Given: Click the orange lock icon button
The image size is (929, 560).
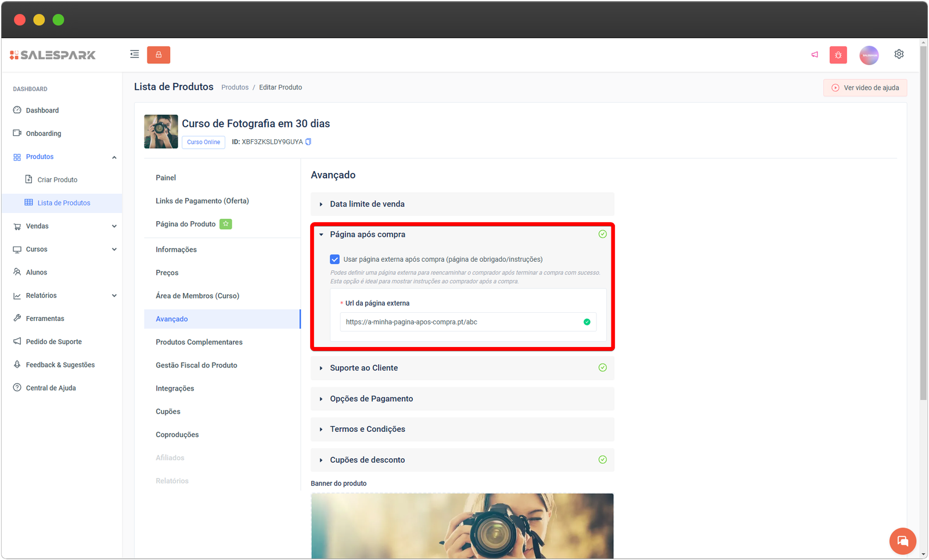Looking at the screenshot, I should click(159, 55).
